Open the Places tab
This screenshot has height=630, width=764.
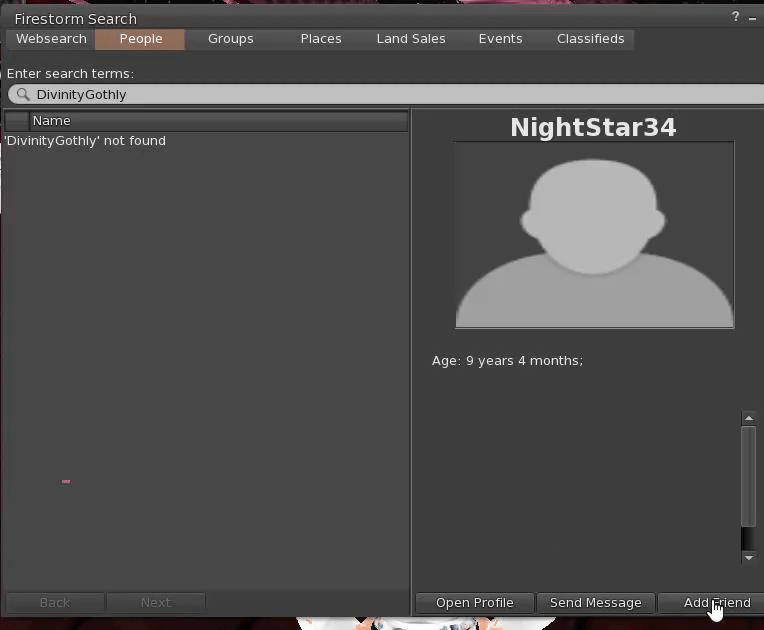(321, 39)
